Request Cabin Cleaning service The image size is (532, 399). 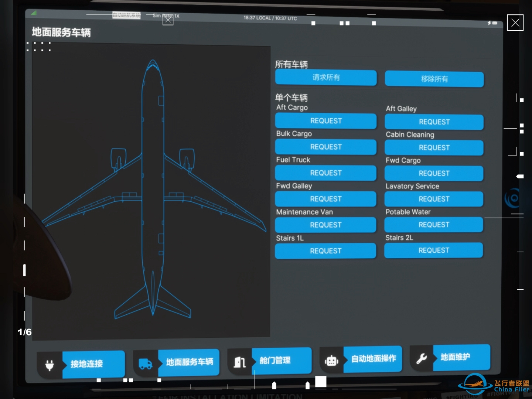point(434,148)
